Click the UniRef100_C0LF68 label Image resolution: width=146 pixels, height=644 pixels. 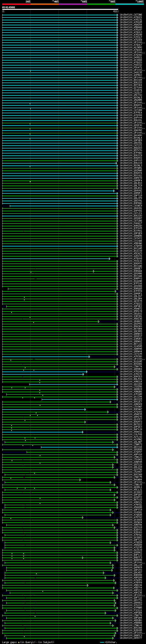coord(131,434)
